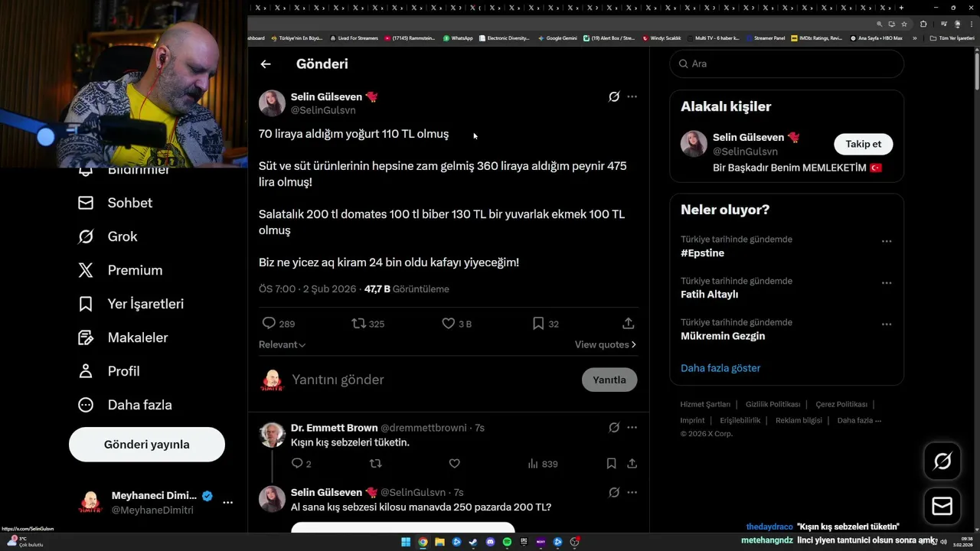The image size is (980, 551).
Task: Click the Yanıtla reply button
Action: (609, 380)
